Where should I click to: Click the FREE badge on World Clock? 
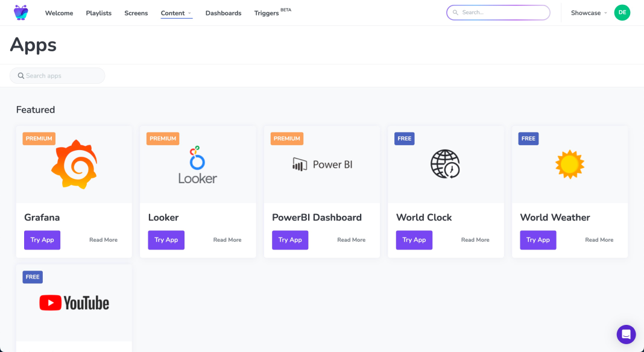coord(404,138)
